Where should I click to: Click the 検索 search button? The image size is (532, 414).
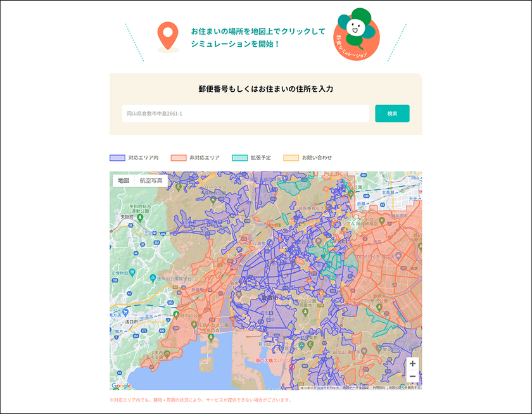[x=392, y=113]
